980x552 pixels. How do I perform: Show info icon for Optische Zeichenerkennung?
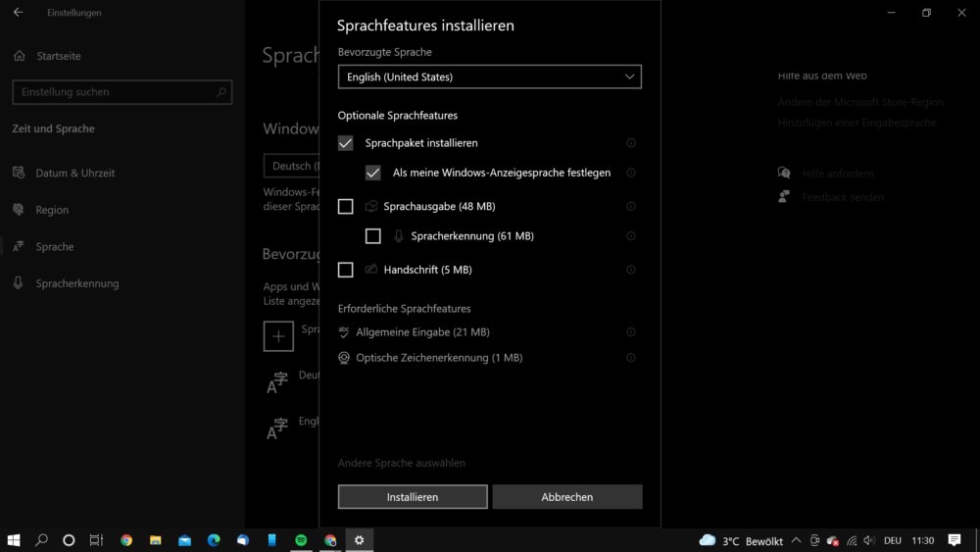(x=631, y=358)
